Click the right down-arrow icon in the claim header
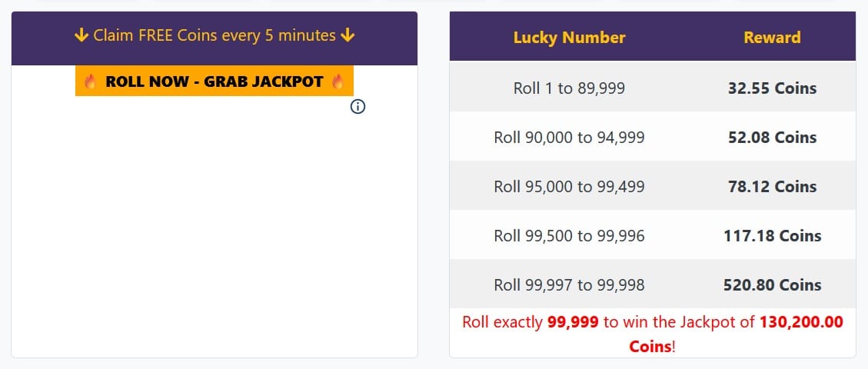 (x=348, y=35)
